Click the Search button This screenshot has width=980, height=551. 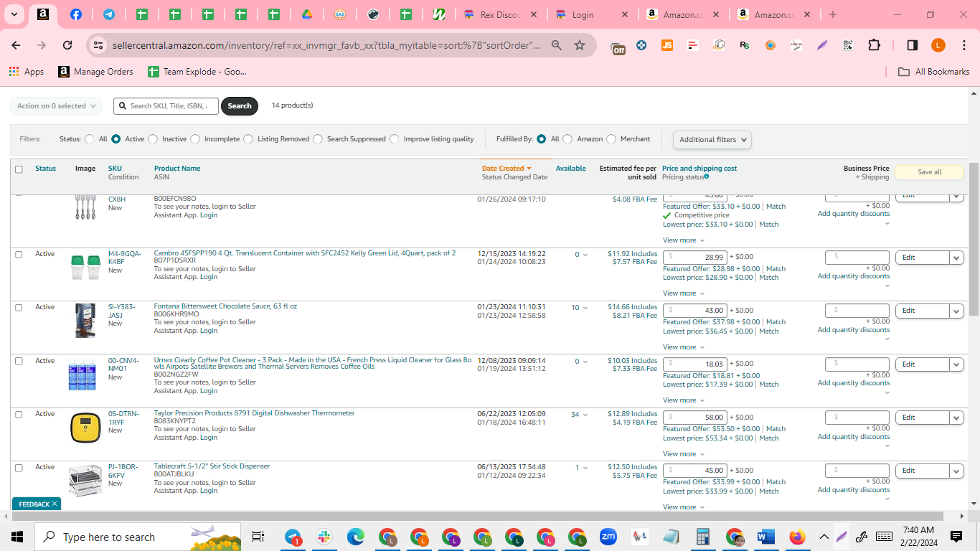pos(240,106)
